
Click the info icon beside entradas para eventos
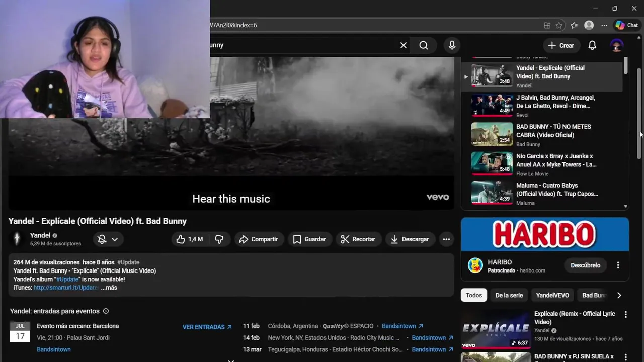click(x=106, y=311)
